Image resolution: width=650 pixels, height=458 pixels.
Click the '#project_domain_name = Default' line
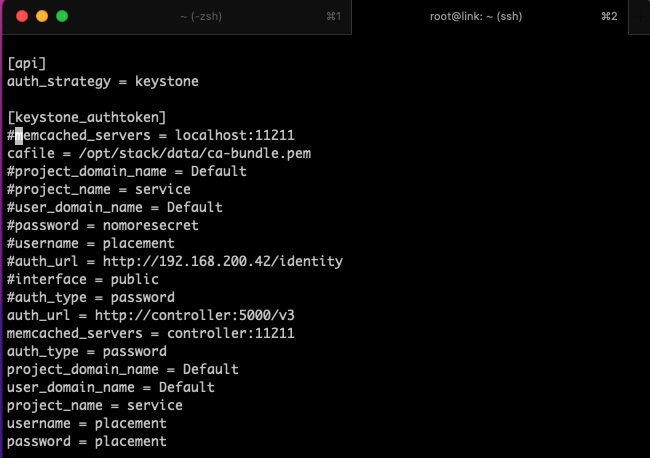click(127, 172)
